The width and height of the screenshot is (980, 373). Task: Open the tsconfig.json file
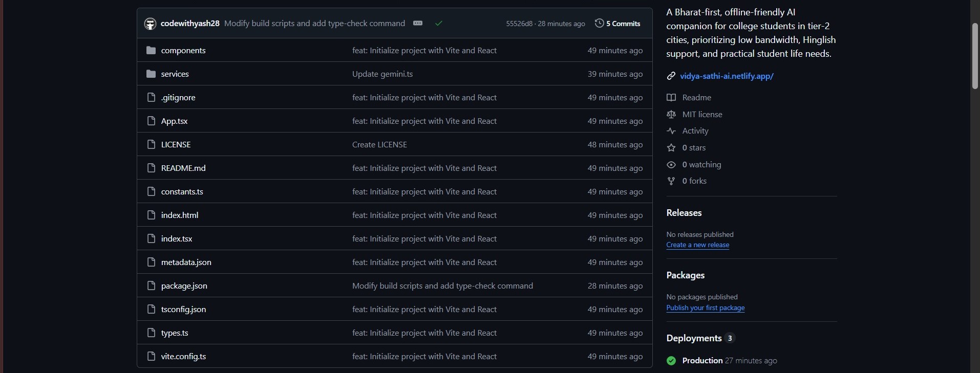[x=183, y=309]
